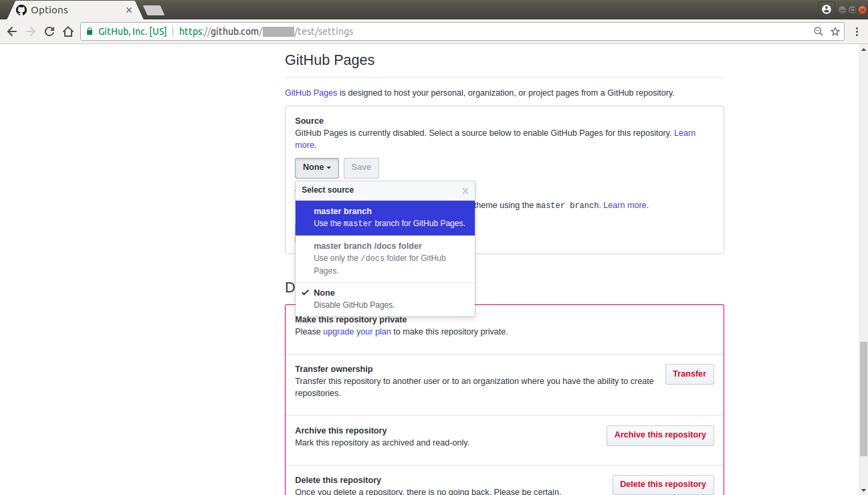Click the disabled Save button
Viewport: 868px width, 495px height.
point(361,168)
